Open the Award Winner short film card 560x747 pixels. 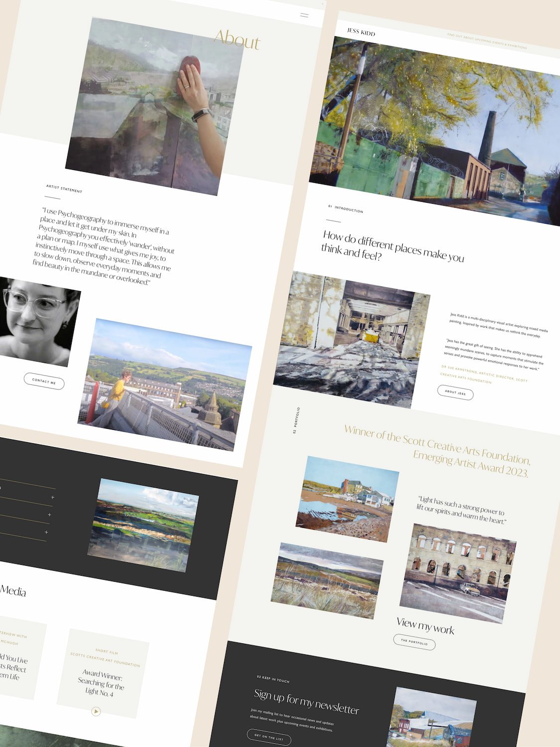point(103,673)
